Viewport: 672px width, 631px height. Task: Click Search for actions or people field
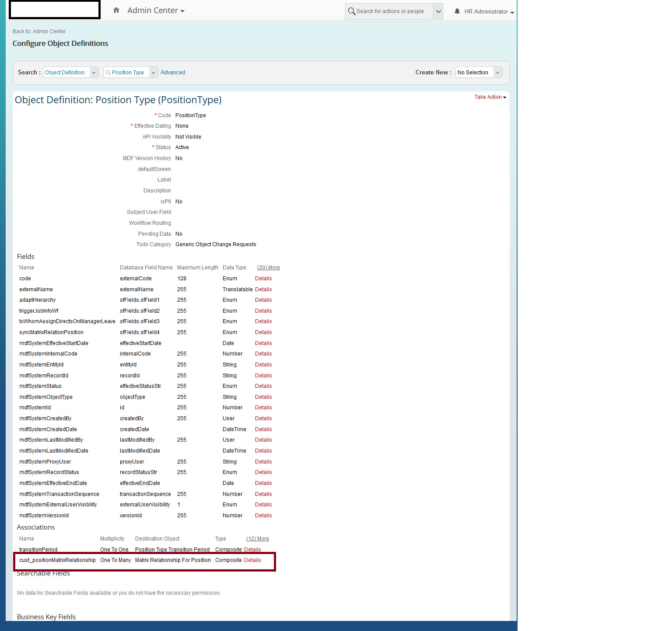(390, 11)
